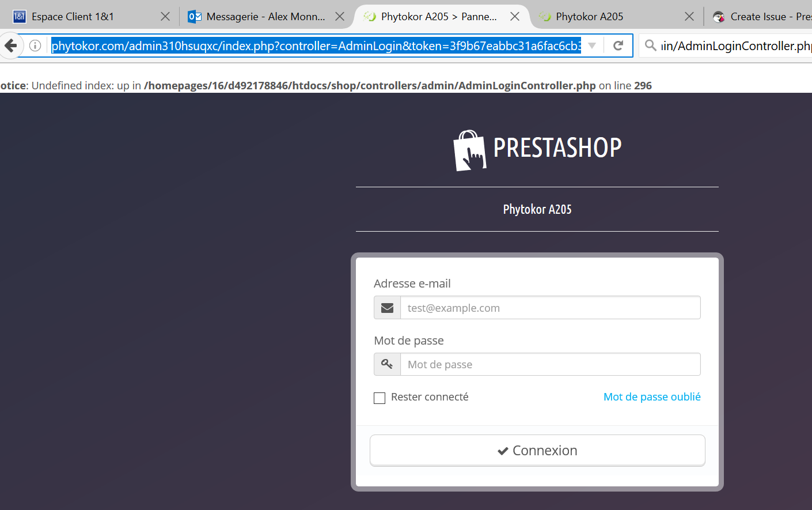812x510 pixels.
Task: Reload the page with the refresh icon
Action: coord(619,46)
